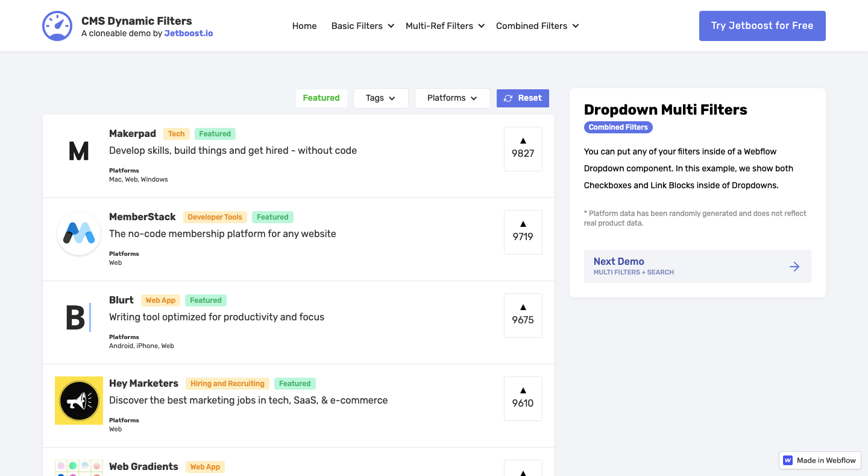Open the Platforms dropdown
Screen dimensions: 868x476
(452, 98)
